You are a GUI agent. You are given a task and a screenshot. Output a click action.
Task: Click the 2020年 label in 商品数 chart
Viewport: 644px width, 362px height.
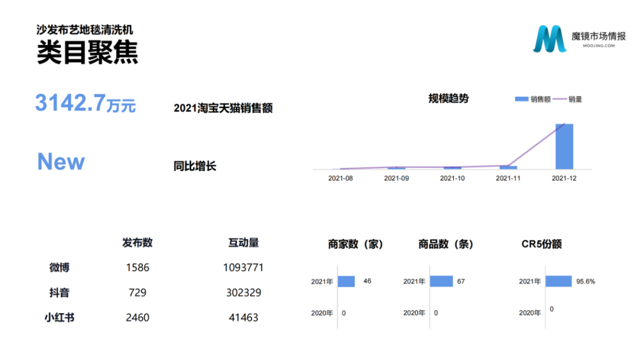point(414,313)
